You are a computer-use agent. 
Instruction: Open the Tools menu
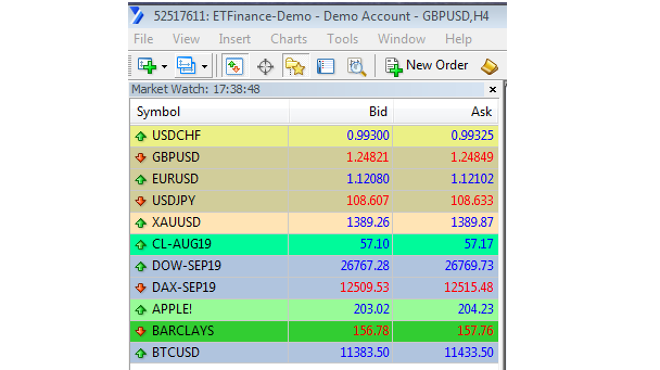tap(343, 39)
